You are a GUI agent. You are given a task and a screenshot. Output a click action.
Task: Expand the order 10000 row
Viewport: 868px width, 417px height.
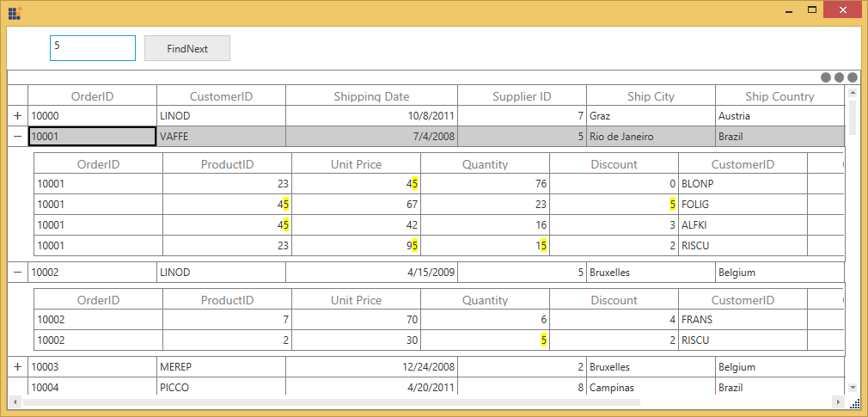point(18,116)
